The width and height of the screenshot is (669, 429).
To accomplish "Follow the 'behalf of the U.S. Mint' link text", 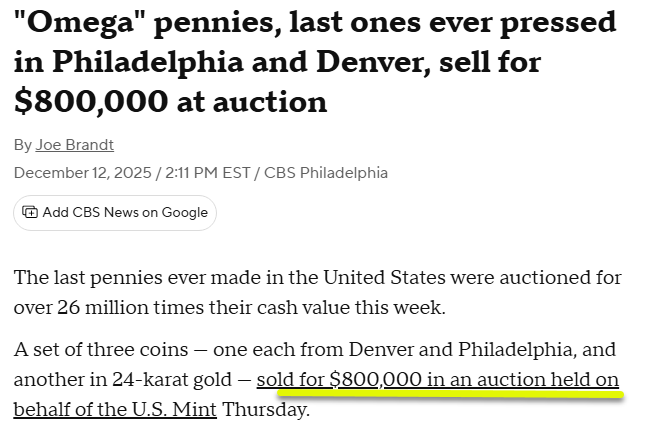I will (x=115, y=409).
